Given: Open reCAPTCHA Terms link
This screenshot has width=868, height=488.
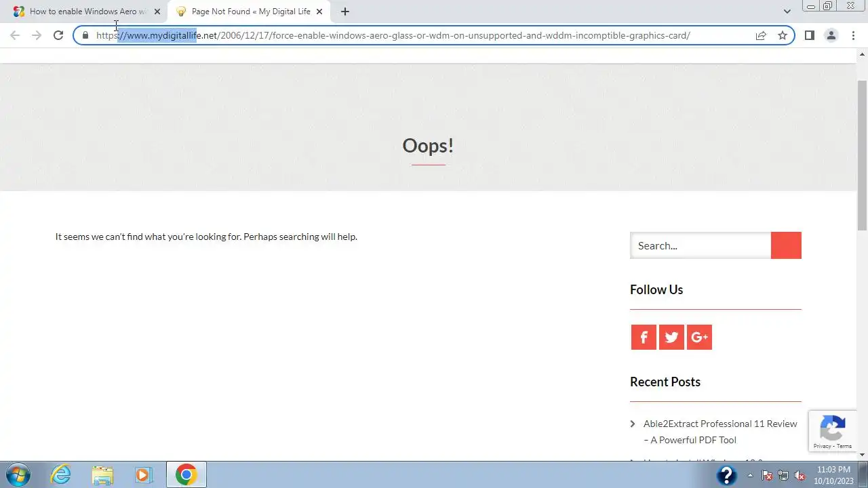Looking at the screenshot, I should [x=844, y=446].
